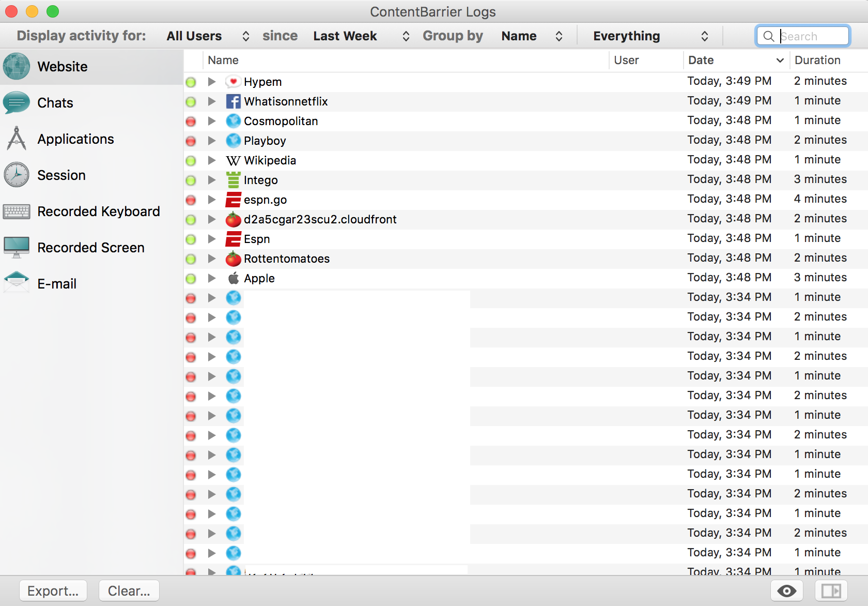Open the Session logs section
Viewport: 868px width, 606px height.
[91, 175]
